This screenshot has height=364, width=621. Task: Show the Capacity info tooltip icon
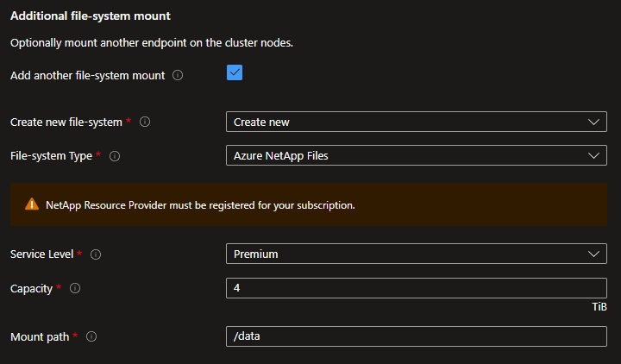[75, 288]
